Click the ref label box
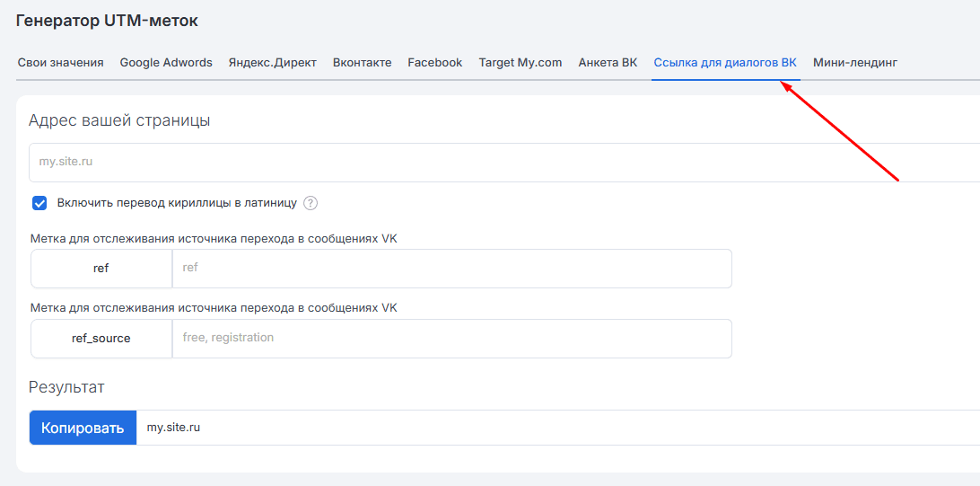The image size is (980, 486). (101, 269)
